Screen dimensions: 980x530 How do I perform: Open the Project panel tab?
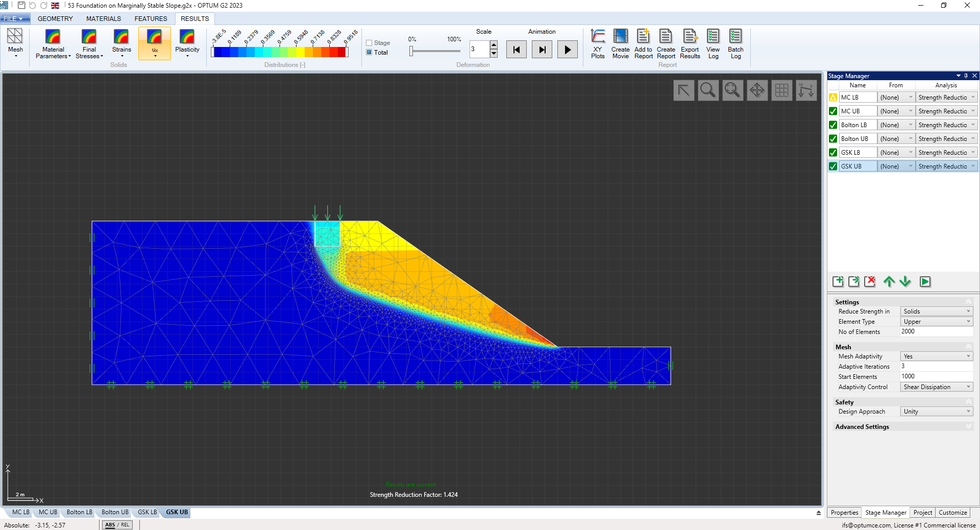(x=923, y=513)
